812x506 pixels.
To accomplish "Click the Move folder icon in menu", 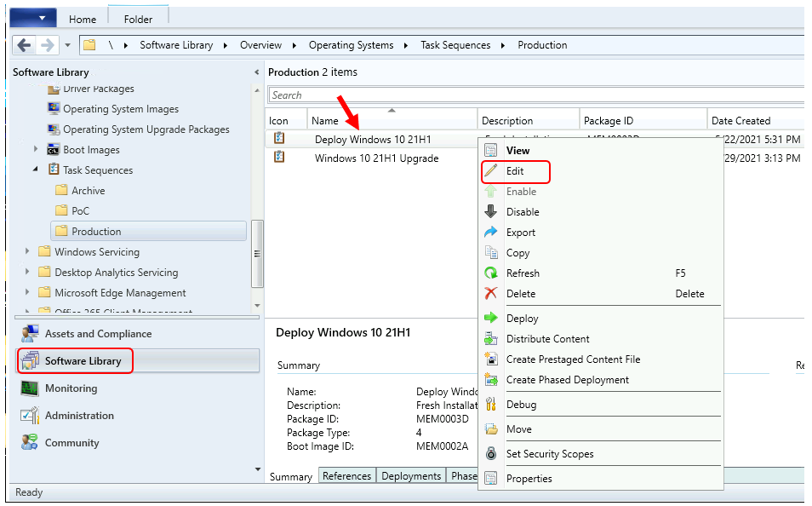I will (490, 428).
